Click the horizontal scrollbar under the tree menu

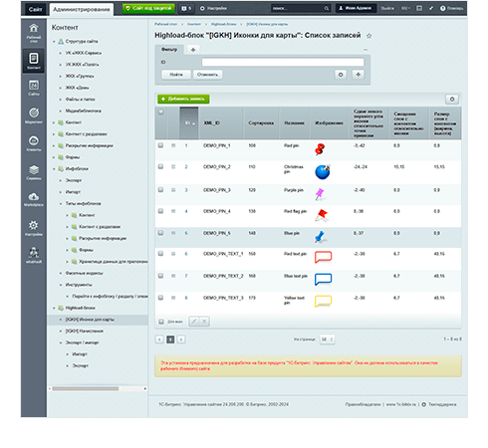tap(86, 388)
